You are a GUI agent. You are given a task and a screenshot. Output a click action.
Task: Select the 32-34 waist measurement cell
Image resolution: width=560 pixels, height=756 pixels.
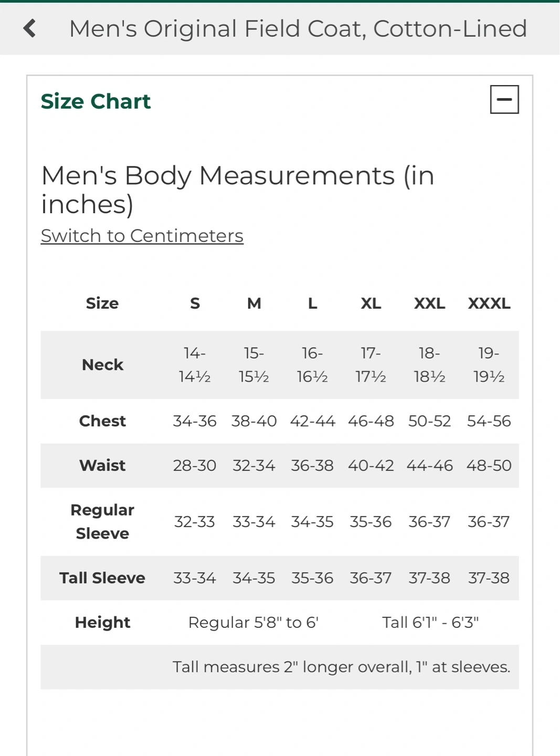coord(253,466)
